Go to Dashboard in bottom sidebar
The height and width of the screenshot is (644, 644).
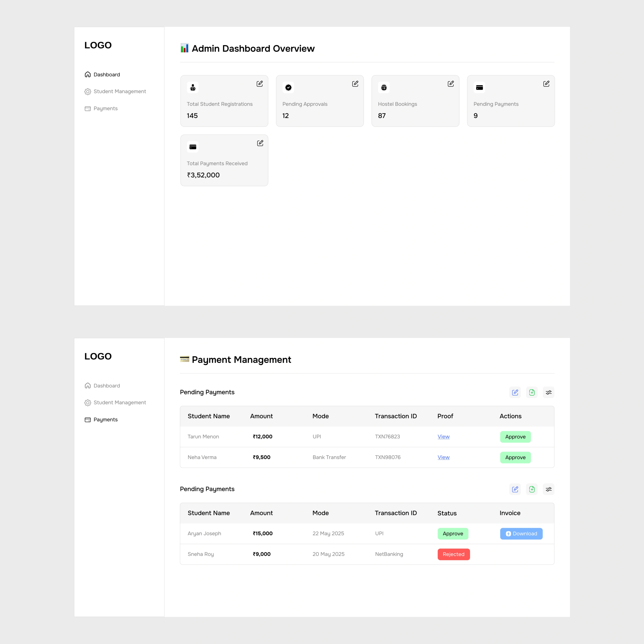106,386
